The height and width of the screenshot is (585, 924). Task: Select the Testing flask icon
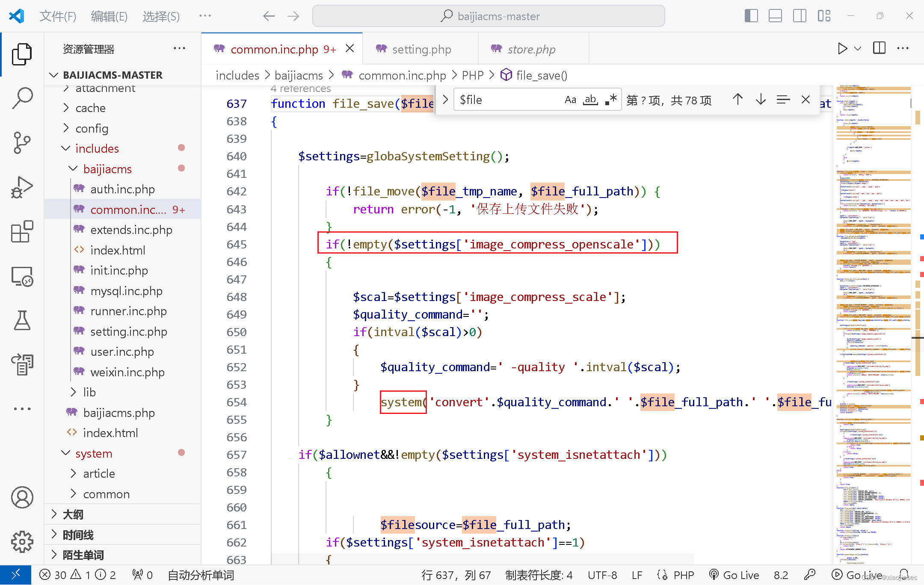click(22, 320)
